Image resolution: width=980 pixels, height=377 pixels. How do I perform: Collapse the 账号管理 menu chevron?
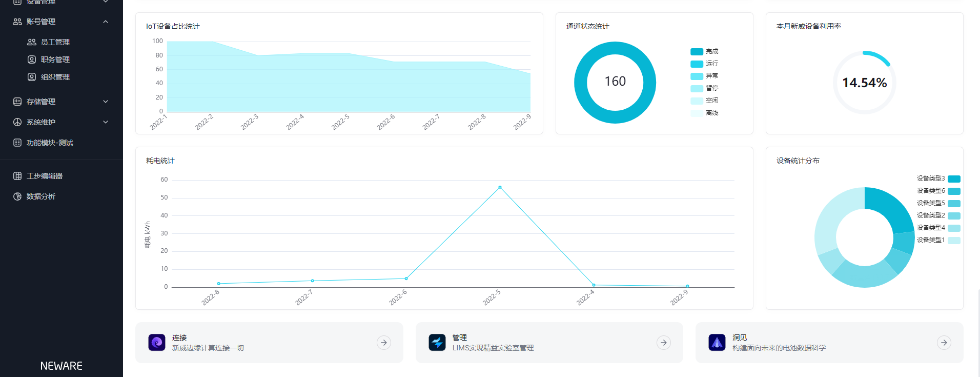point(106,22)
